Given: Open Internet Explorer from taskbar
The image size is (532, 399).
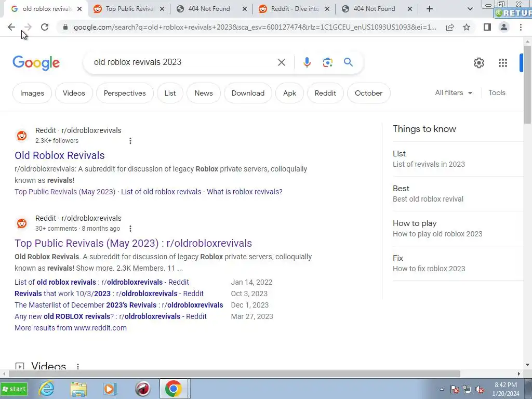Looking at the screenshot, I should pos(46,389).
